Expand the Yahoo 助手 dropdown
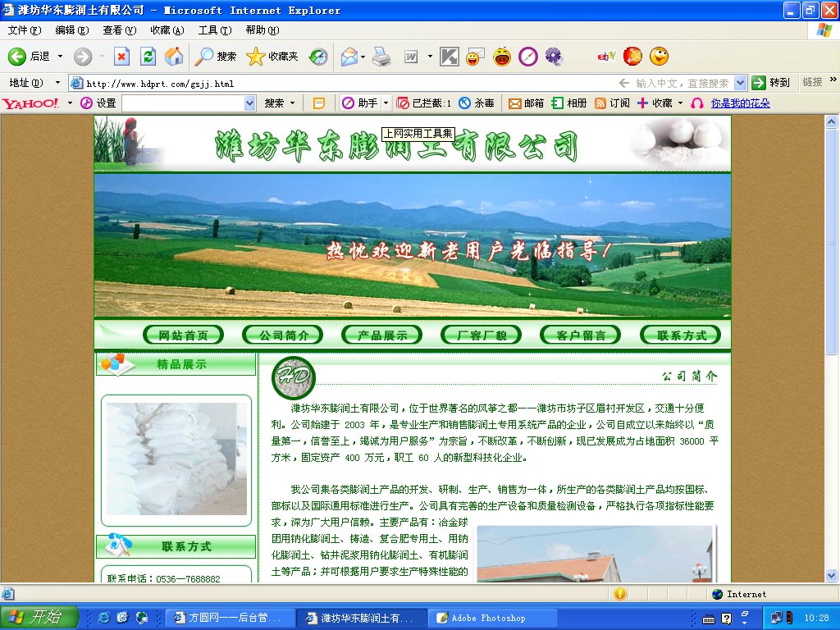 click(386, 103)
